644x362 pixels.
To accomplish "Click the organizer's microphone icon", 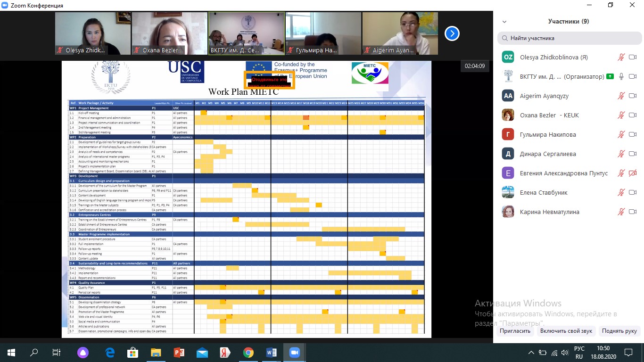I will pos(621,76).
